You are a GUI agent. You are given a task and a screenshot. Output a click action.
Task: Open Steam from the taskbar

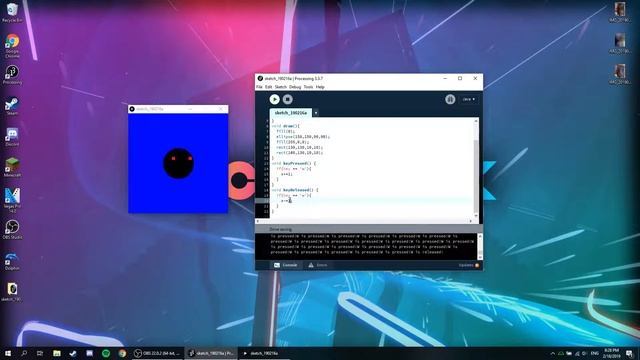point(73,353)
